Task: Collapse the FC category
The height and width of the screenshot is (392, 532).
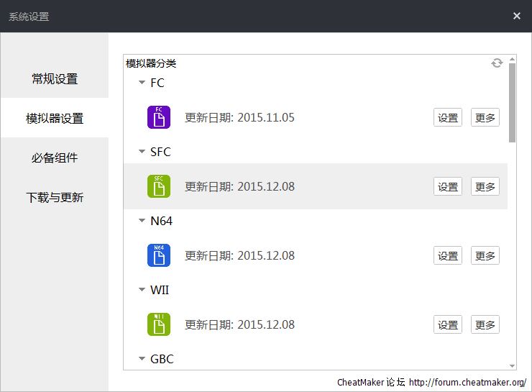Action: (x=142, y=83)
